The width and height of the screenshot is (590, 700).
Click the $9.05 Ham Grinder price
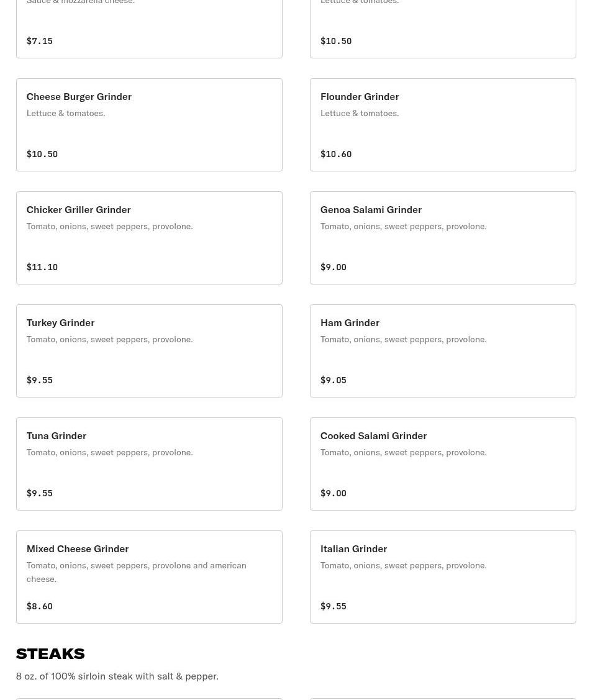[334, 380]
